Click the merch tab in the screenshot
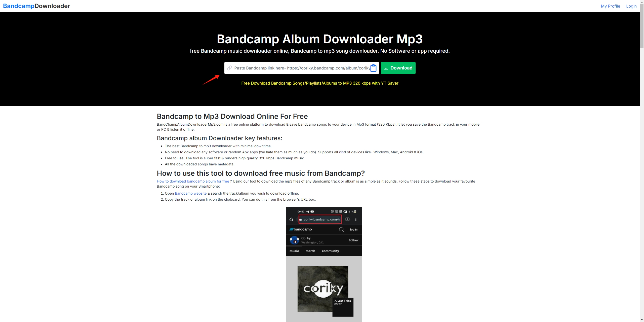The height and width of the screenshot is (322, 644). (310, 251)
